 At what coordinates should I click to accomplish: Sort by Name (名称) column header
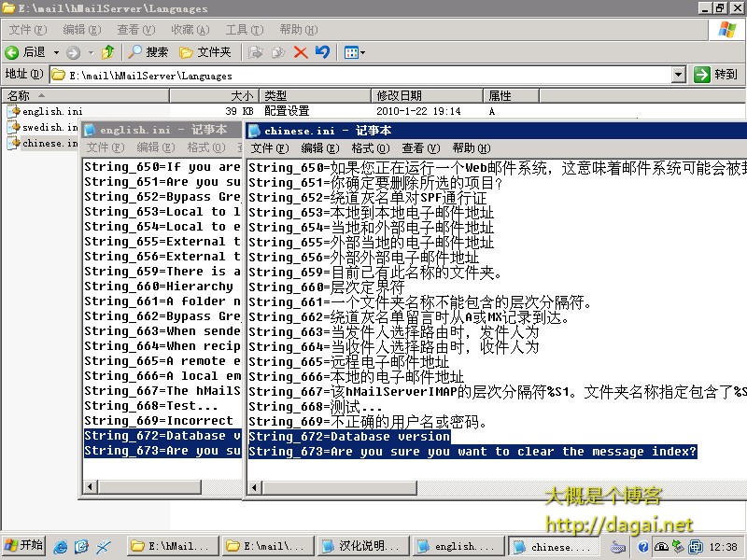click(x=85, y=96)
